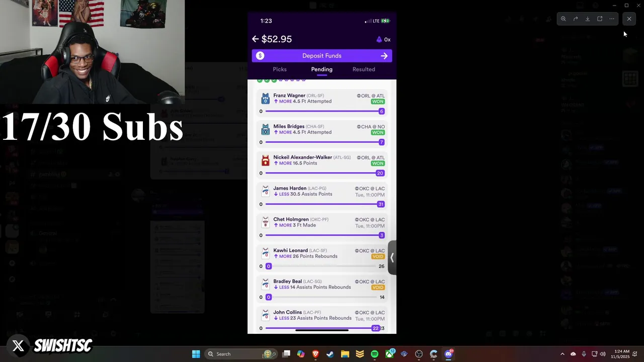The width and height of the screenshot is (644, 362).
Task: Open File Explorer from the taskbar
Action: 345,354
